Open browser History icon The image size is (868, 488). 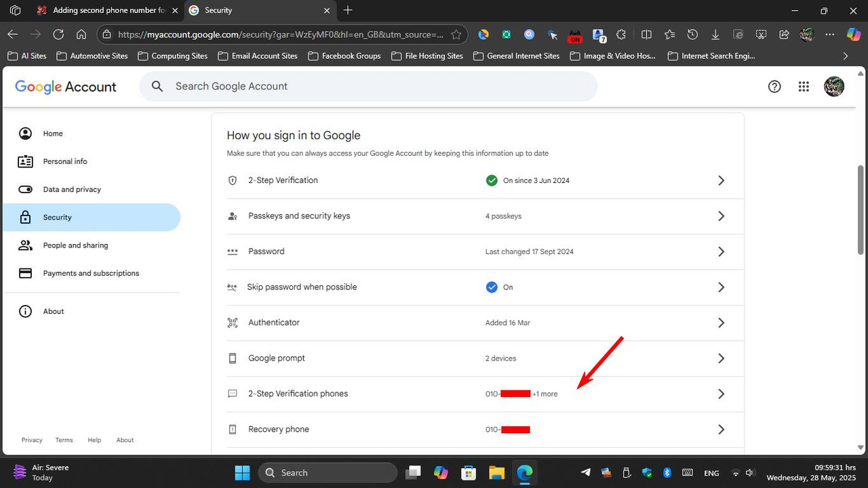tap(692, 34)
